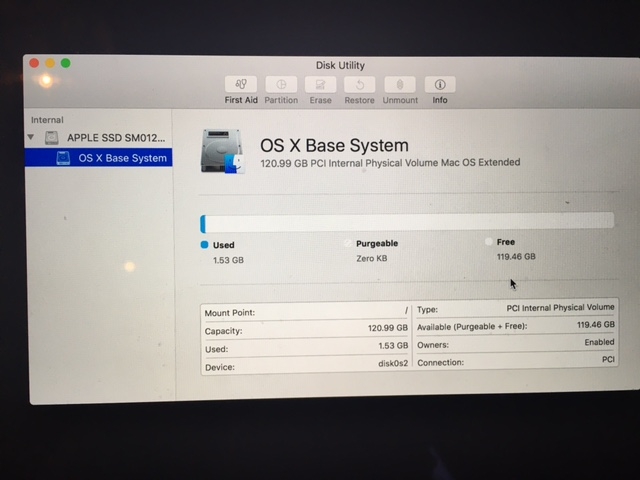Open the Partition tool
The image size is (640, 480).
pyautogui.click(x=281, y=84)
